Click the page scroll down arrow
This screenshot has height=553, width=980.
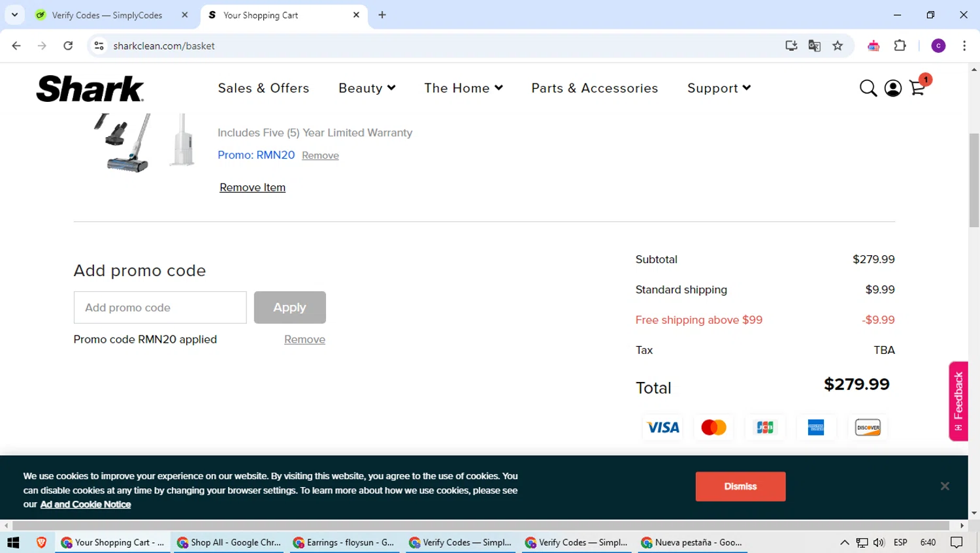(x=974, y=513)
